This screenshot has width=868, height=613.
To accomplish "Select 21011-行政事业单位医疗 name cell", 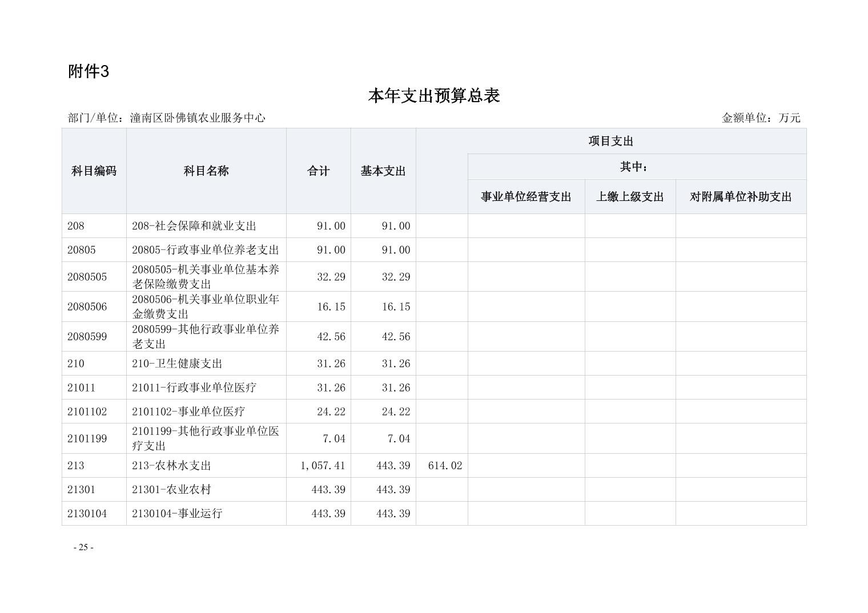I will pos(206,388).
